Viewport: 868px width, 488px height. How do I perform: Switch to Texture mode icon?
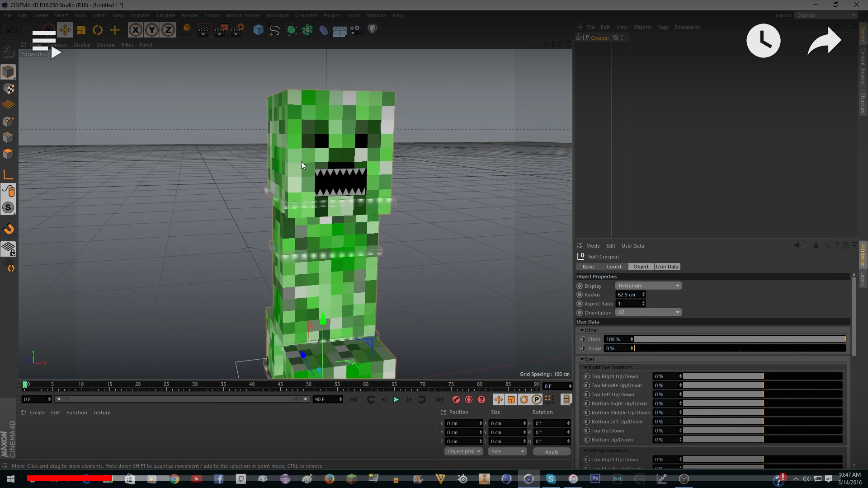pyautogui.click(x=8, y=89)
